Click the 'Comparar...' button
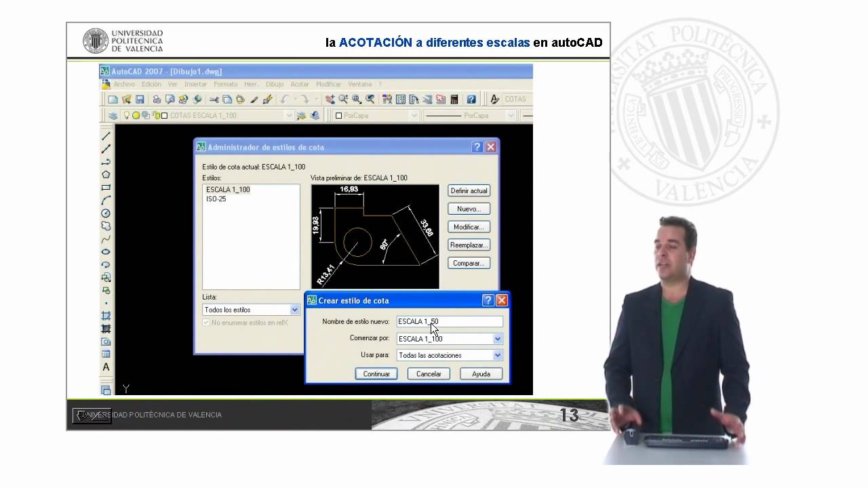The image size is (868, 488). [469, 263]
